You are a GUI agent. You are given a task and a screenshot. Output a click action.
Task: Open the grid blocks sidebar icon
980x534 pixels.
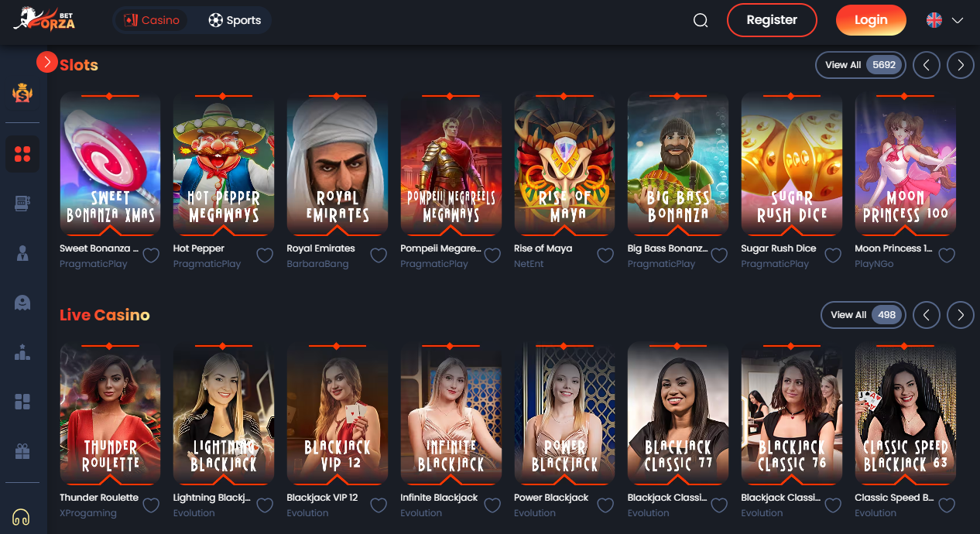point(22,401)
